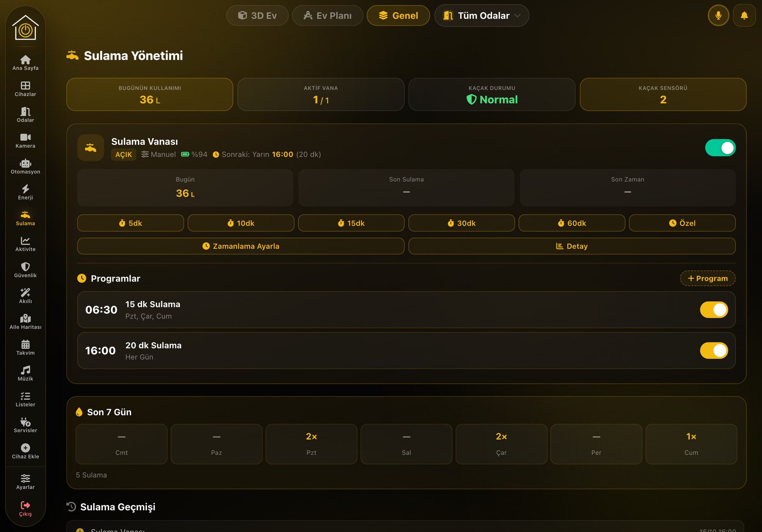
Task: Start 15dk watering timer
Action: point(351,223)
